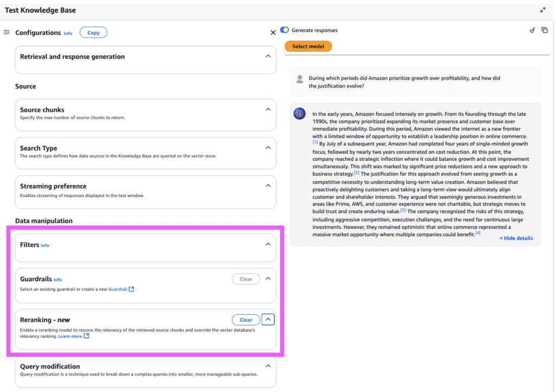Click Clear button in Reranking section

(246, 320)
